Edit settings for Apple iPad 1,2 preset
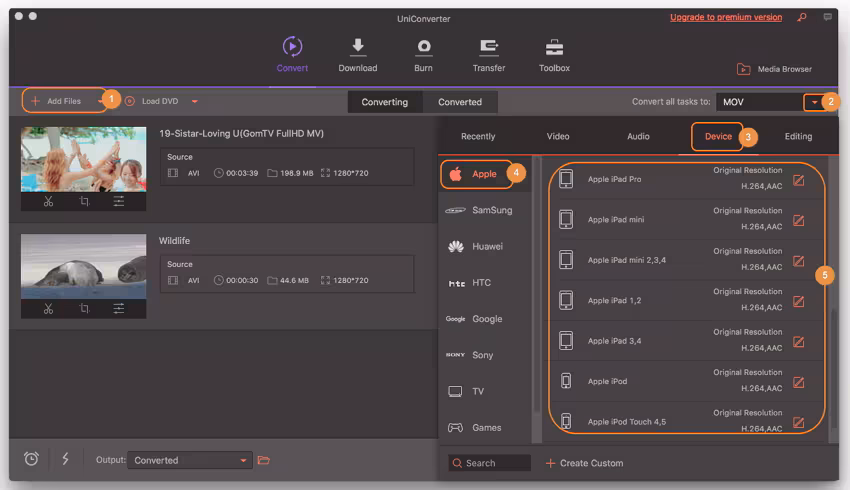Viewport: 850px width, 490px height. coord(799,301)
